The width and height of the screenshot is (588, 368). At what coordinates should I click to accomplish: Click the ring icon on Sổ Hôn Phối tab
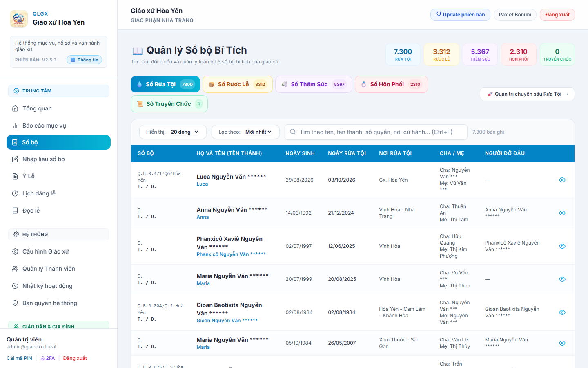(x=363, y=84)
